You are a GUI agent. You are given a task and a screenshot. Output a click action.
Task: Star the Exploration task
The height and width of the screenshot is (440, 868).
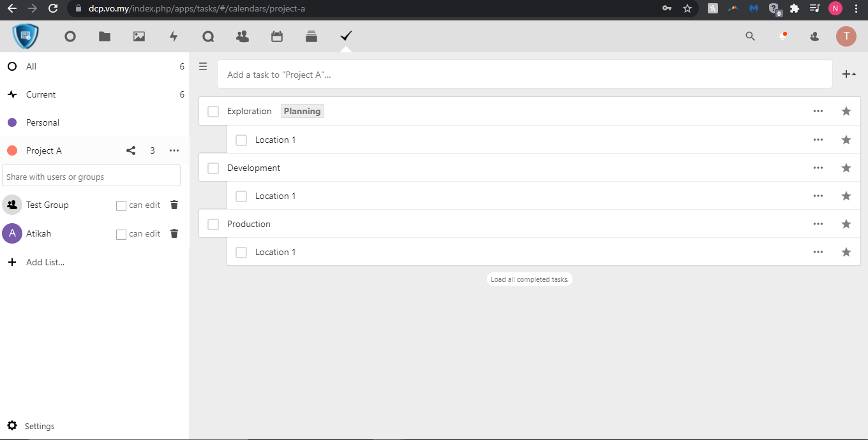846,112
